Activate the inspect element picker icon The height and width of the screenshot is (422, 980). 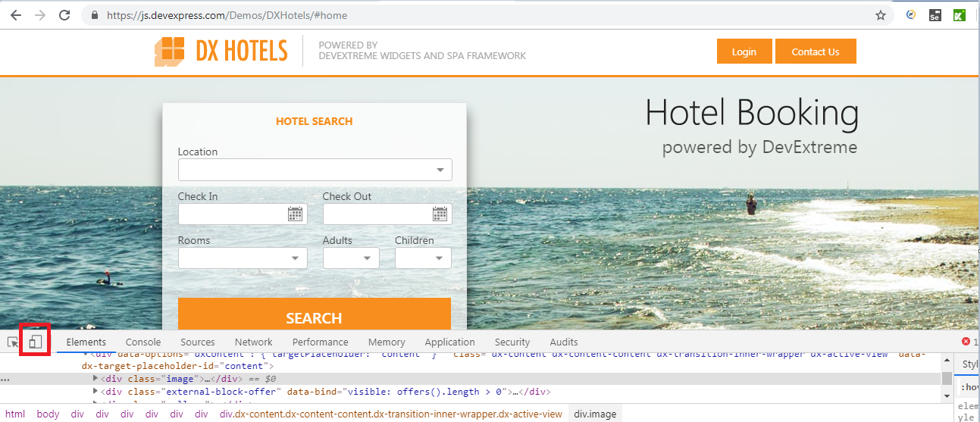(x=13, y=342)
